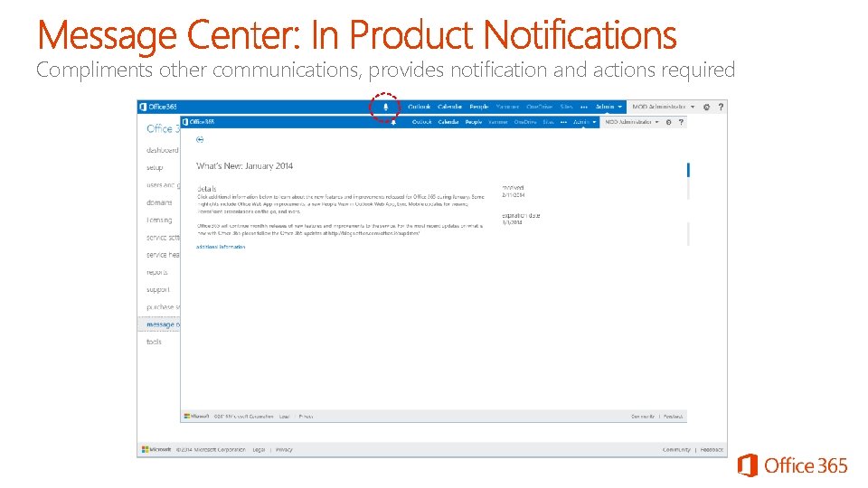868x488 pixels.
Task: Click Legal in the front window footer
Action: click(x=285, y=416)
